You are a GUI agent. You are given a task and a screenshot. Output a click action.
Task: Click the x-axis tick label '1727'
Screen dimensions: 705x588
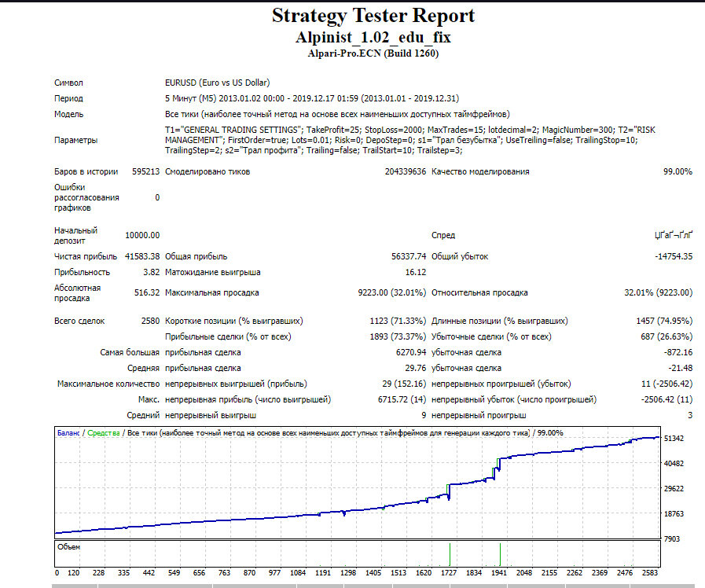pyautogui.click(x=448, y=573)
